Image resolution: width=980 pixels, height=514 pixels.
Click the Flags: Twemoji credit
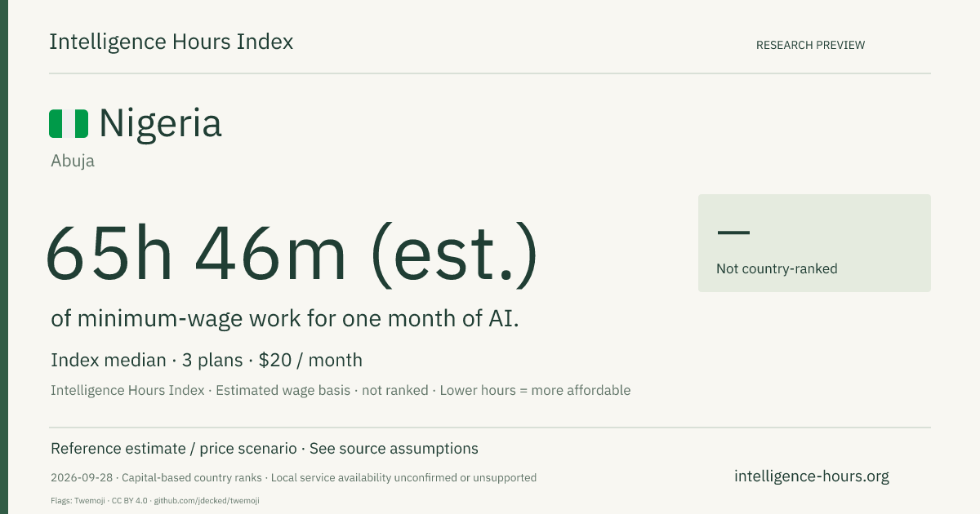73,500
